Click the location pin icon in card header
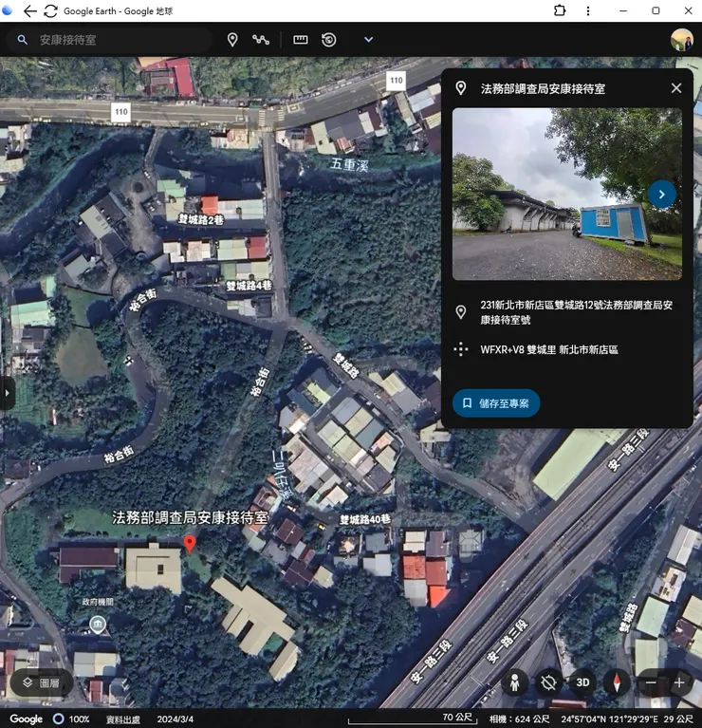Viewport: 702px width, 728px height. pyautogui.click(x=461, y=88)
